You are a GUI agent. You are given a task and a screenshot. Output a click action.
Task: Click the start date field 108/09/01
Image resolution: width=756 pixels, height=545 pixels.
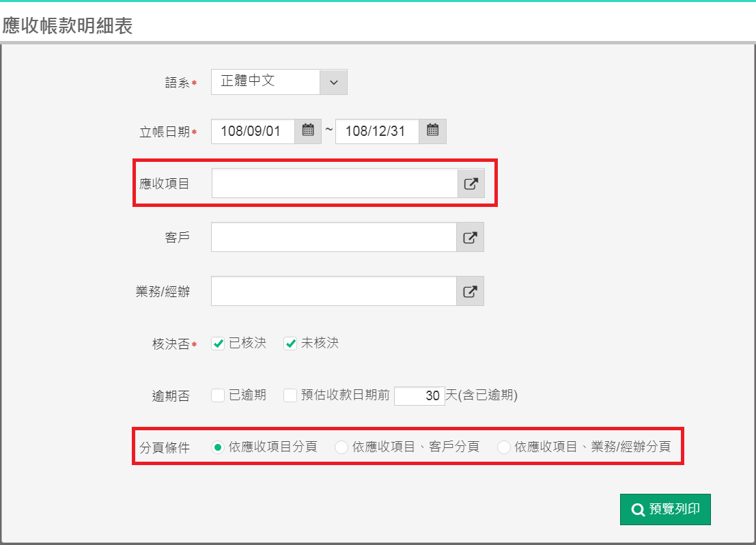[x=252, y=131]
